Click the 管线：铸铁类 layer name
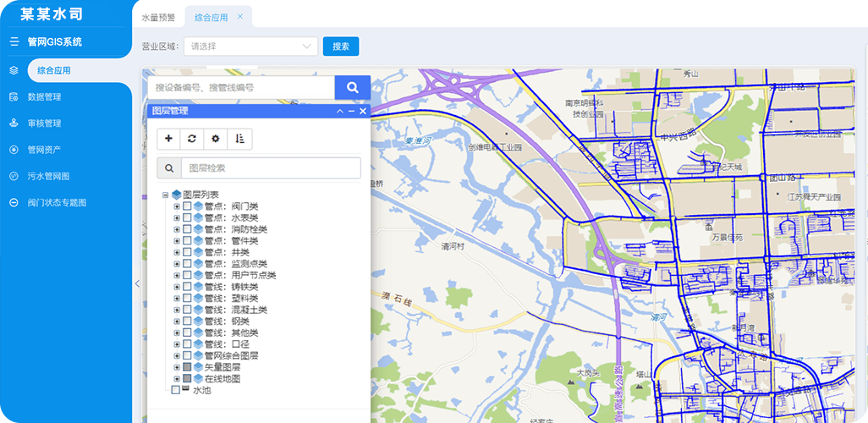This screenshot has height=423, width=868. click(232, 287)
